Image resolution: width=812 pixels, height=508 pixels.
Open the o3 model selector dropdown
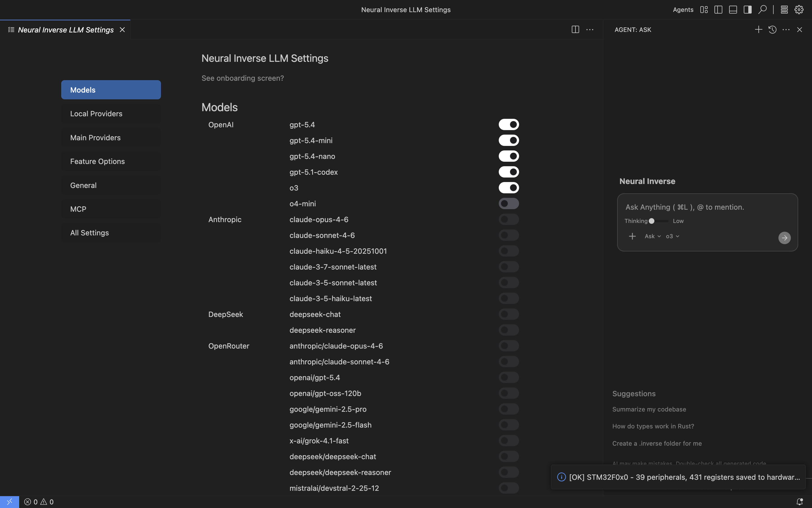click(x=672, y=236)
